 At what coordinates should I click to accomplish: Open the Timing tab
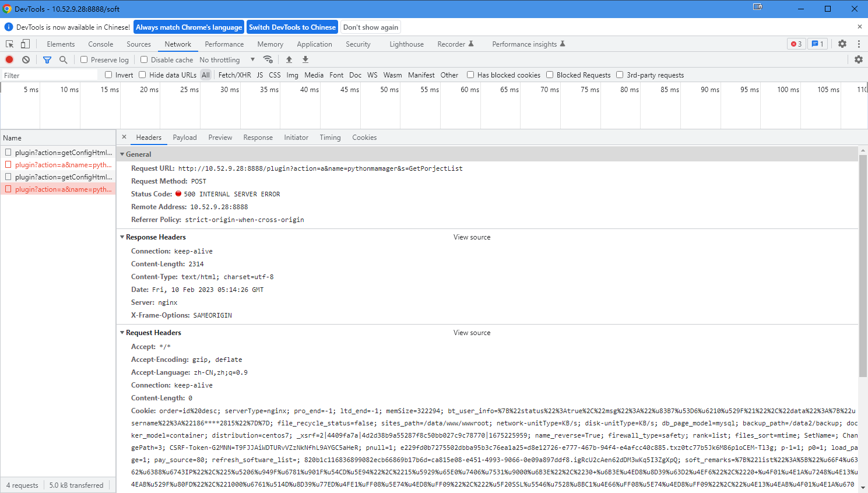click(x=330, y=138)
